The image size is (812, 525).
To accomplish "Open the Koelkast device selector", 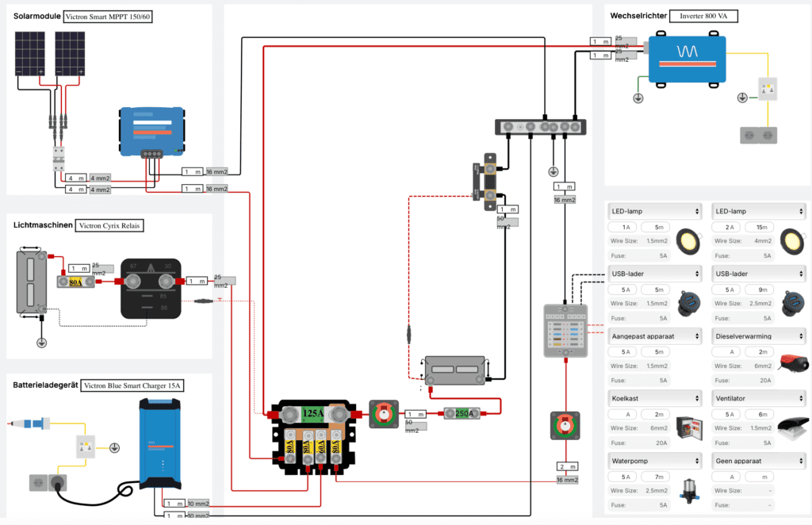I will [x=654, y=397].
